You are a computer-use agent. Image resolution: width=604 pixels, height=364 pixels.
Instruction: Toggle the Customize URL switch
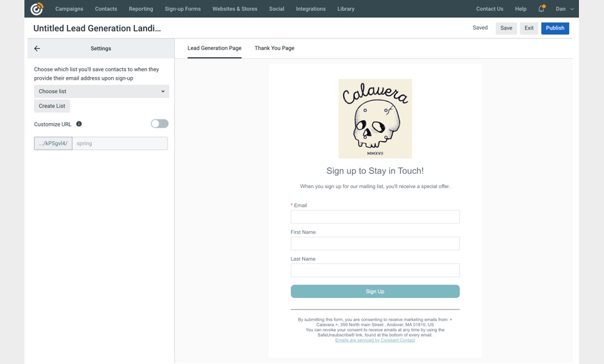[x=159, y=123]
